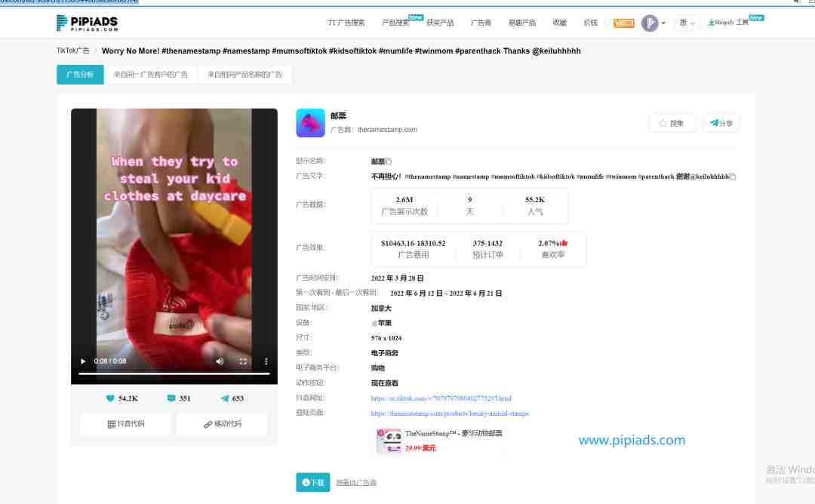Screen dimensions: 815x504
Task: Open the language selector dropdown
Action: (687, 23)
